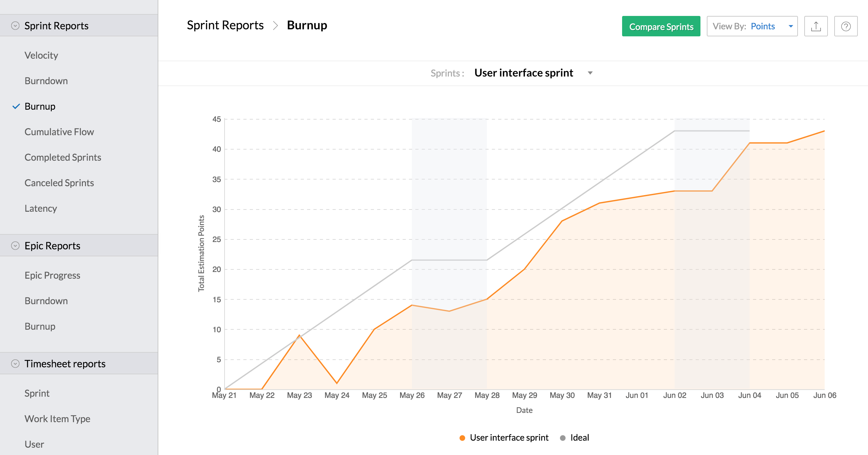This screenshot has height=455, width=868.
Task: Click the orange line peak at May 23
Action: tap(299, 335)
